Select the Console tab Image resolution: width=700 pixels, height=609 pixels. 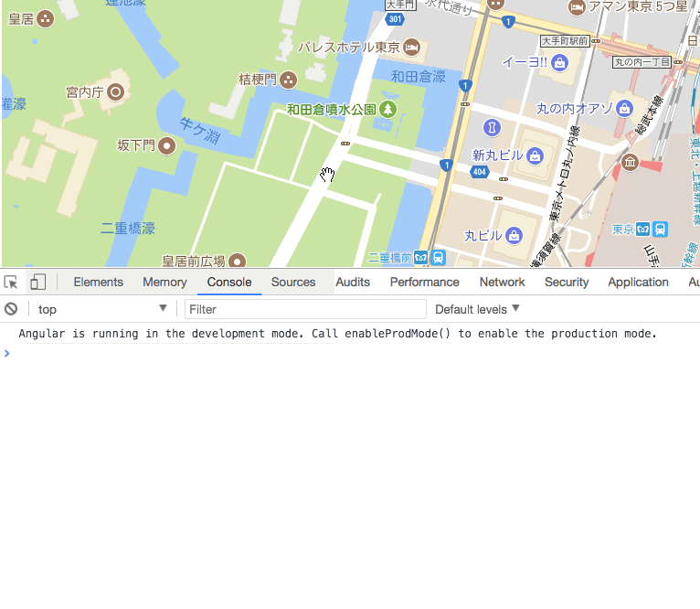pyautogui.click(x=229, y=283)
